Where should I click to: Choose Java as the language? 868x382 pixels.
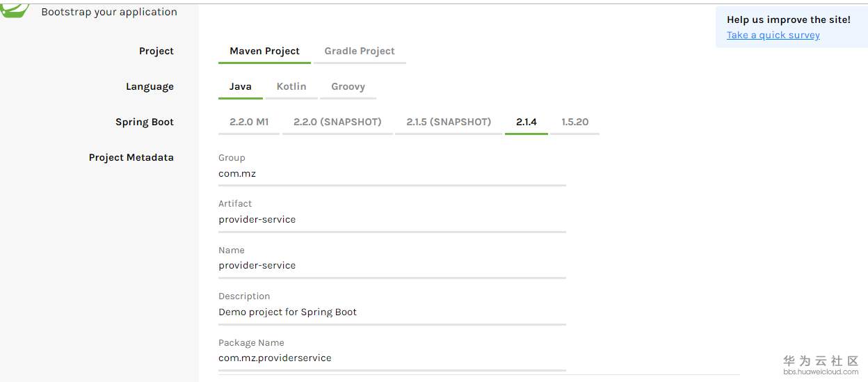(241, 86)
